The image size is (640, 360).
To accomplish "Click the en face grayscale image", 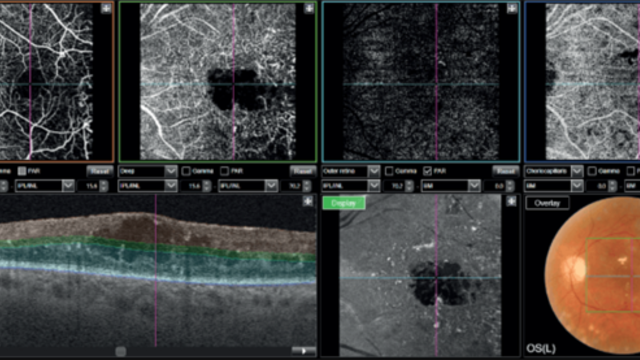I will coord(420,275).
